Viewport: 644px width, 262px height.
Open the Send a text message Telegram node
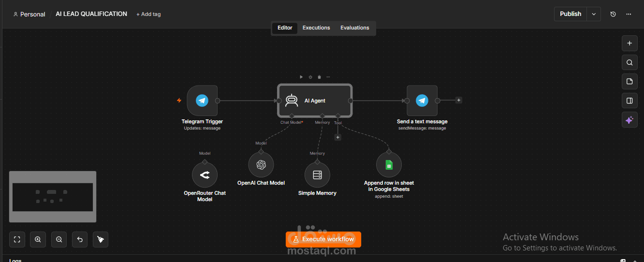[x=422, y=101]
